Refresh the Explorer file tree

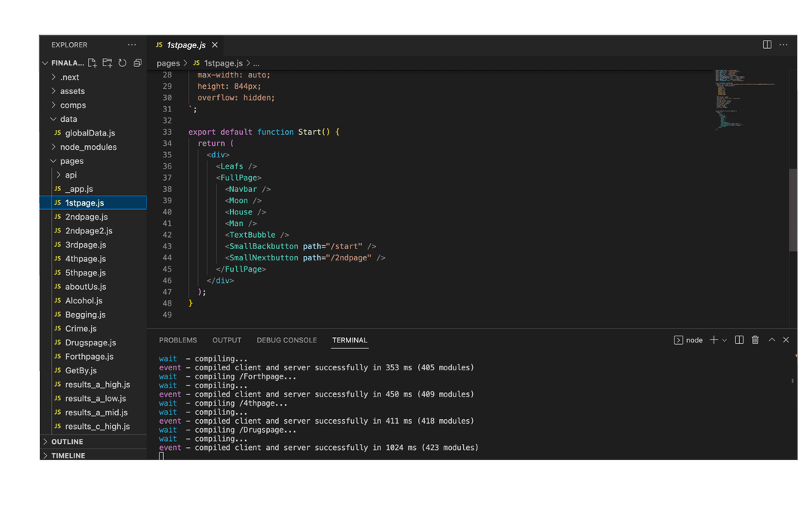click(122, 63)
